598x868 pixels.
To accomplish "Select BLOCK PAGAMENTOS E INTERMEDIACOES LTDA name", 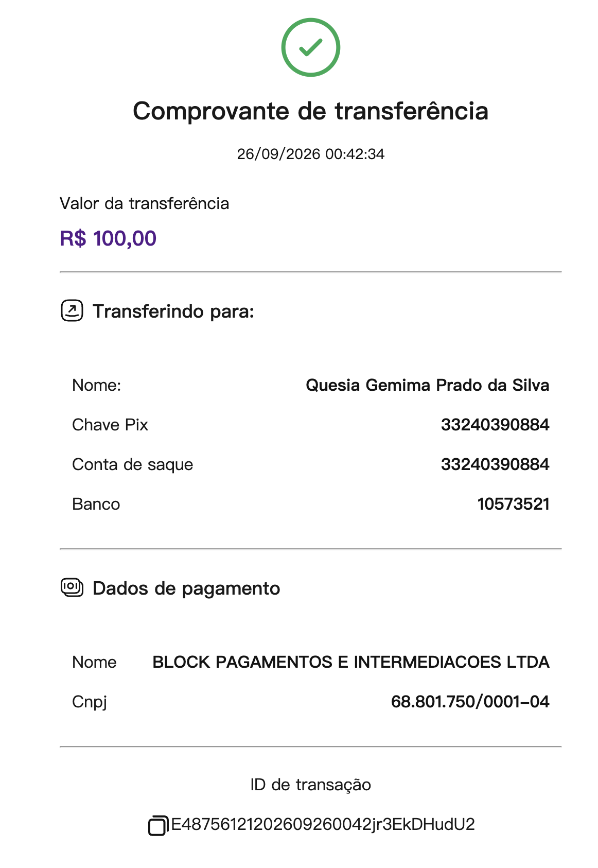I will coord(351,662).
